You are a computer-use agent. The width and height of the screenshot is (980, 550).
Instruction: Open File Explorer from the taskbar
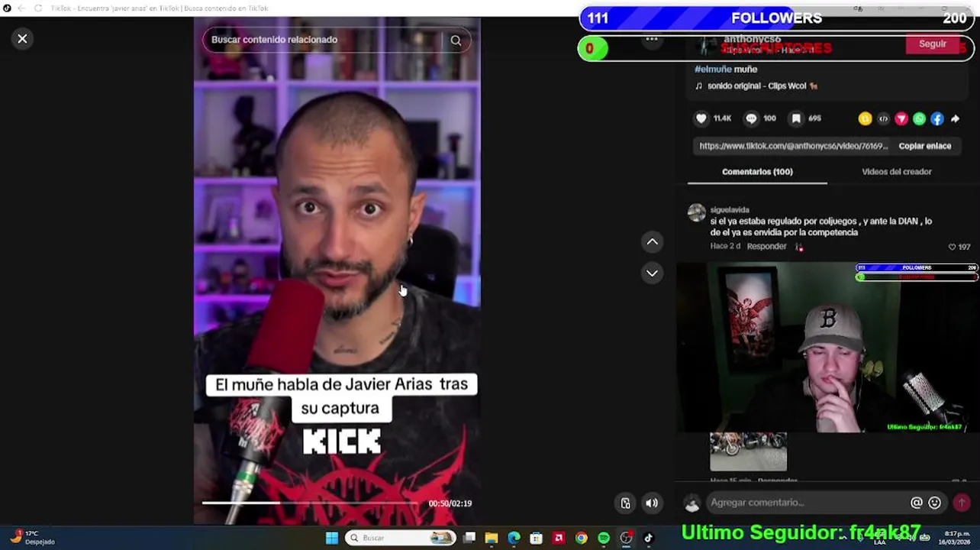(x=492, y=538)
